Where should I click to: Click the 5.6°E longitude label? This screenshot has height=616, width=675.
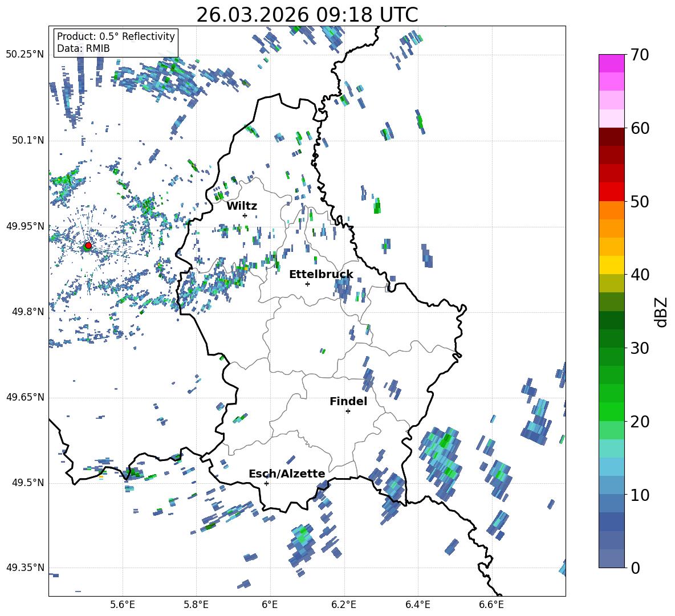tap(122, 605)
